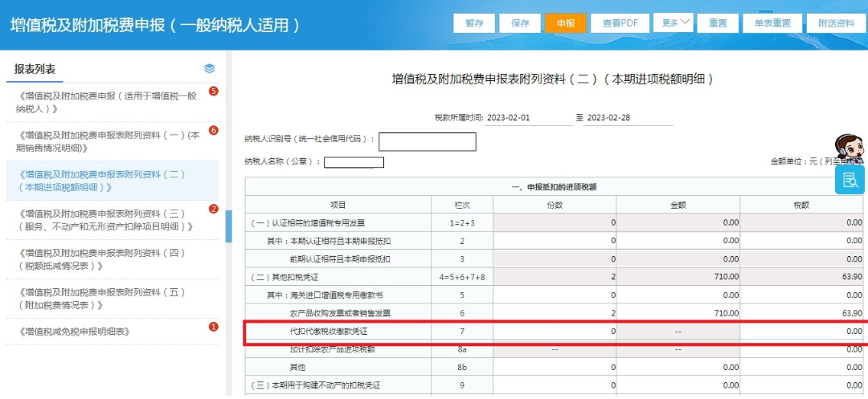Click the sidebar vertical scrollbar handle
This screenshot has width=868, height=399.
(x=228, y=226)
